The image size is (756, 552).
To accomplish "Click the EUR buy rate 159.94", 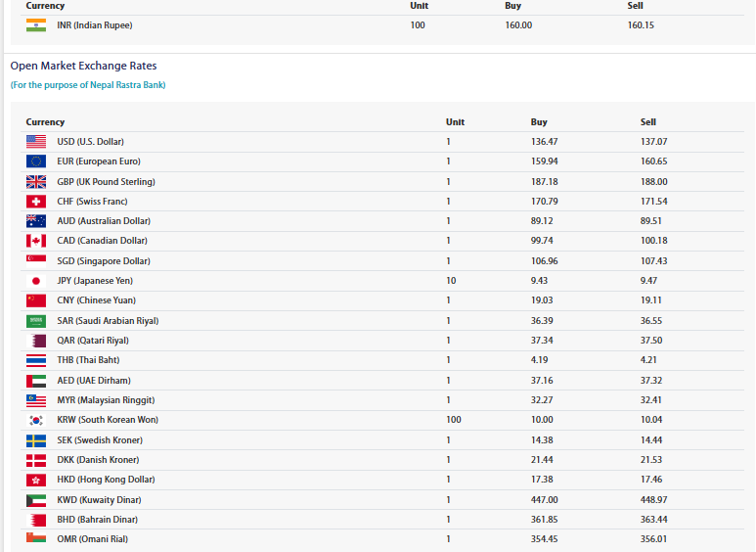I will coord(544,161).
